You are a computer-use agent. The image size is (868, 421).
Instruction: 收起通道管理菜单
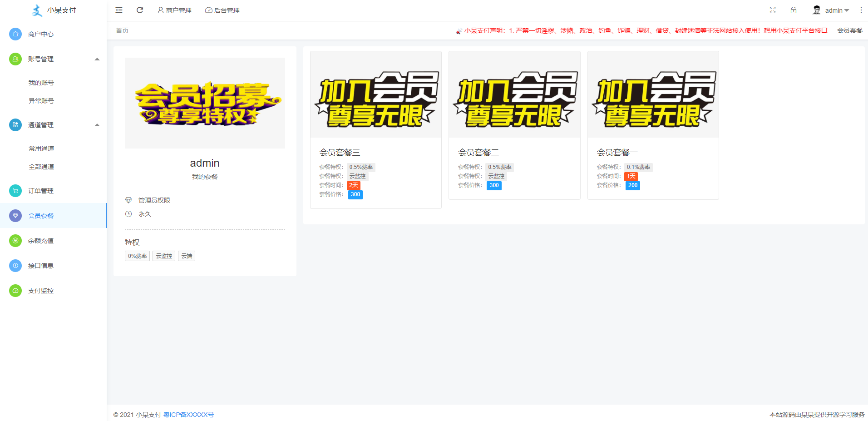(x=97, y=124)
